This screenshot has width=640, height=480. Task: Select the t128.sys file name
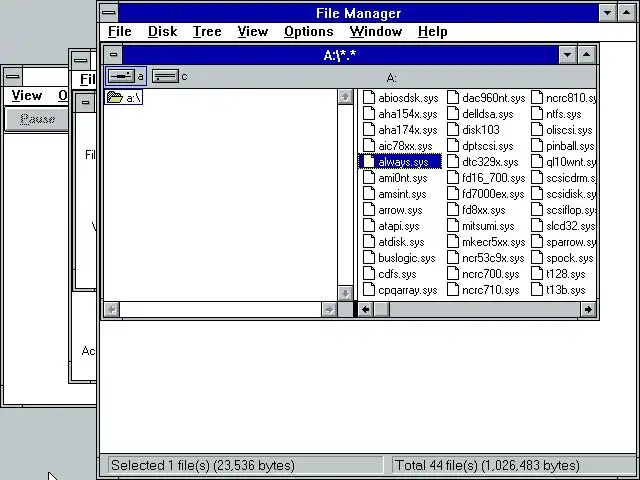566,274
